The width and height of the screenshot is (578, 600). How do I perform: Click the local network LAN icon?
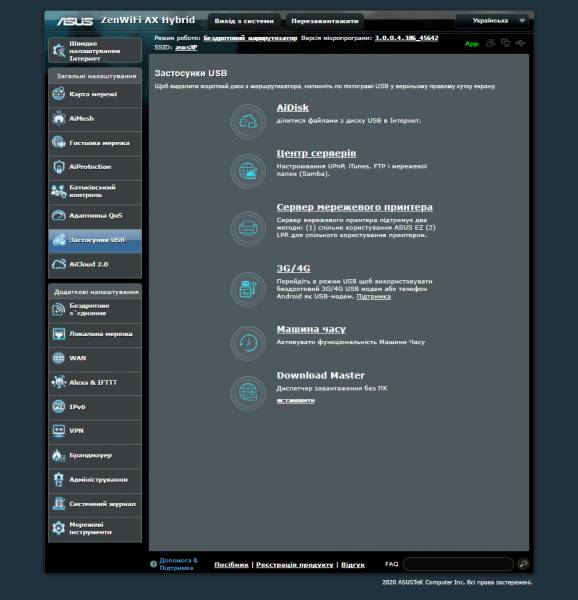tap(59, 334)
